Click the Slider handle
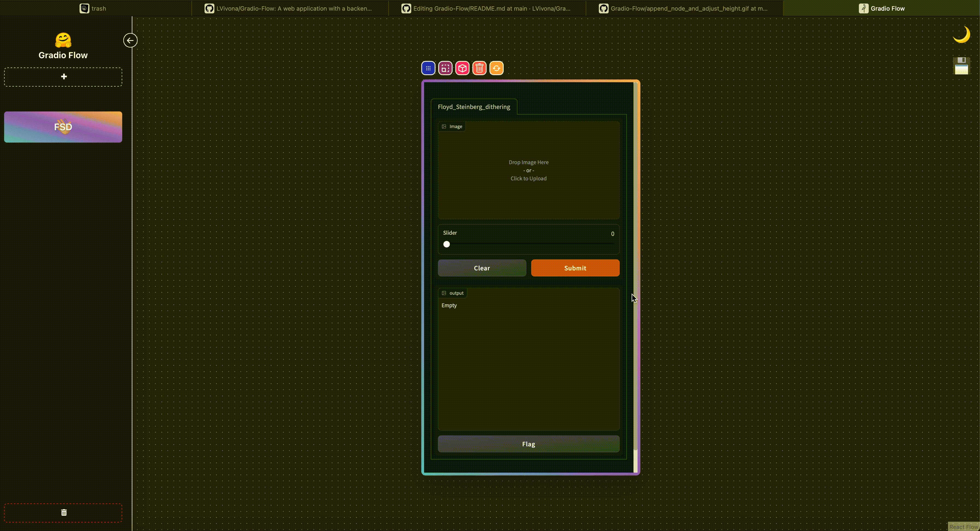 [x=447, y=244]
